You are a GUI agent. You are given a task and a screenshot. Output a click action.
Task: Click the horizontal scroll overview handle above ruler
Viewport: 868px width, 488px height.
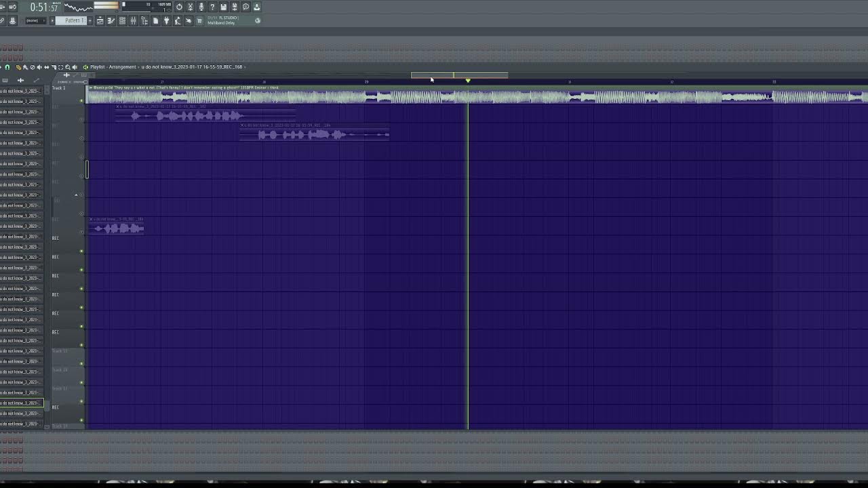coord(459,75)
